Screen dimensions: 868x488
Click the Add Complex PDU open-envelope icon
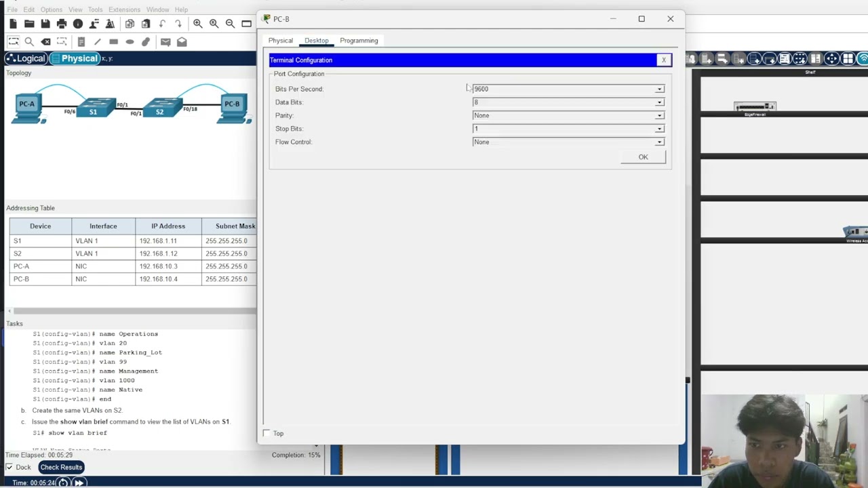click(x=182, y=41)
